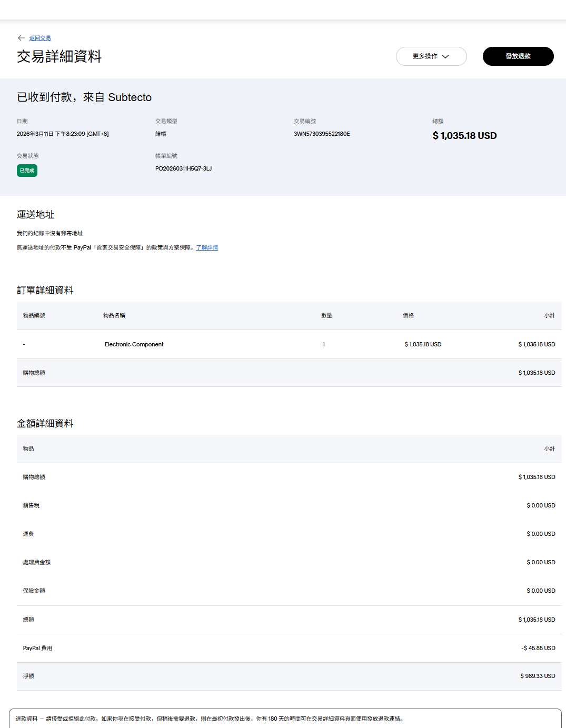Click the 物品編號 column header

point(34,315)
